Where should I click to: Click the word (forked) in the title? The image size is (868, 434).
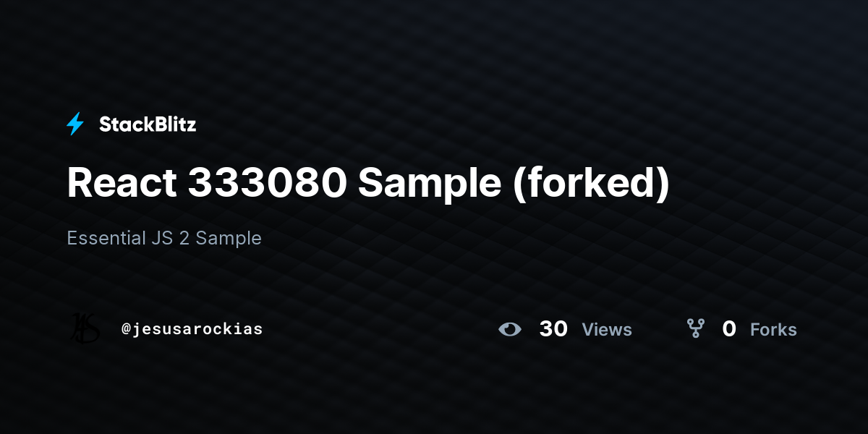point(591,183)
